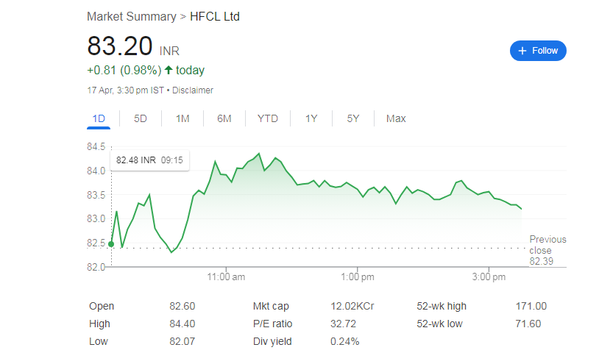The width and height of the screenshot is (599, 364).
Task: Click the 52-wk low label
Action: [440, 324]
